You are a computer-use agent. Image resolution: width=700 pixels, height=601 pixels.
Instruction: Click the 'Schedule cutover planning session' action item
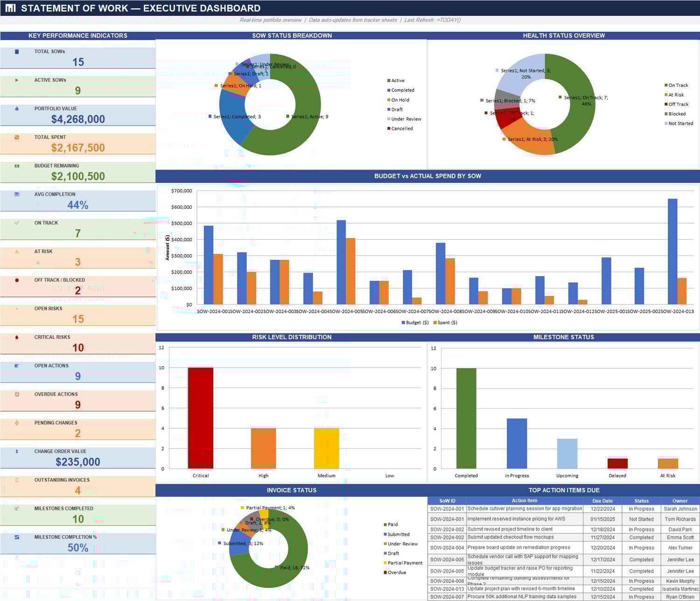click(x=525, y=509)
